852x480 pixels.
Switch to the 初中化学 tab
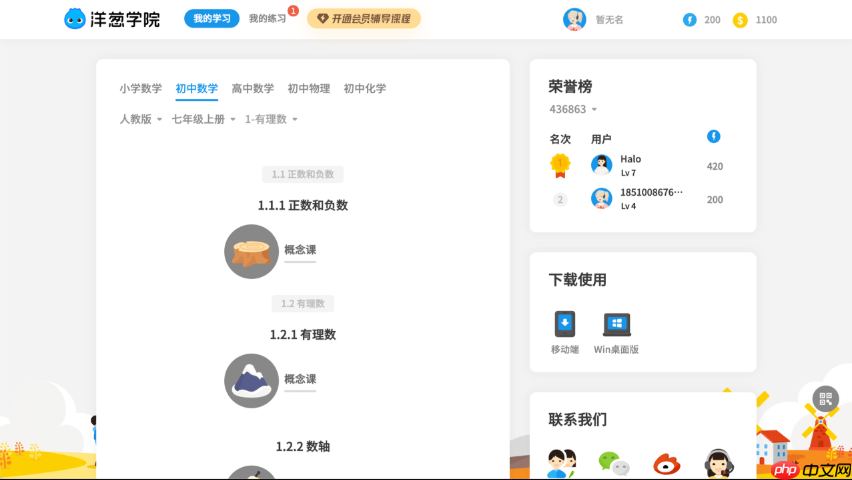(x=365, y=88)
